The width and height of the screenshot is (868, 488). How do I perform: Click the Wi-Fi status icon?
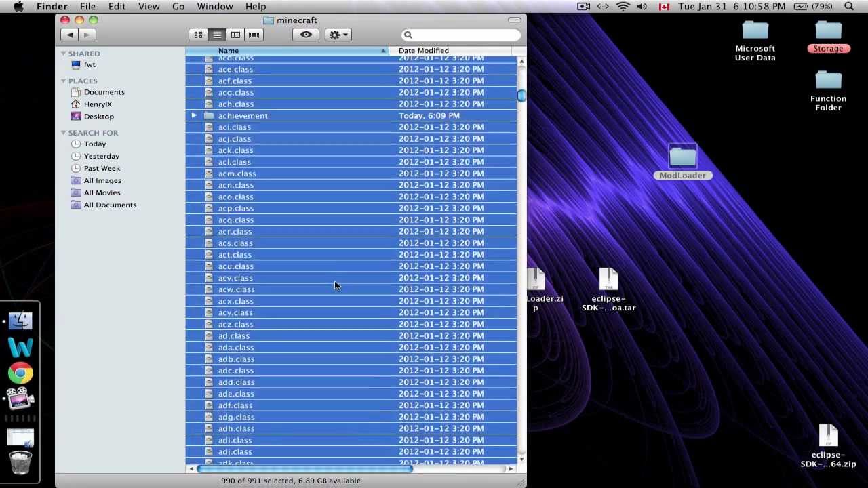(x=623, y=6)
